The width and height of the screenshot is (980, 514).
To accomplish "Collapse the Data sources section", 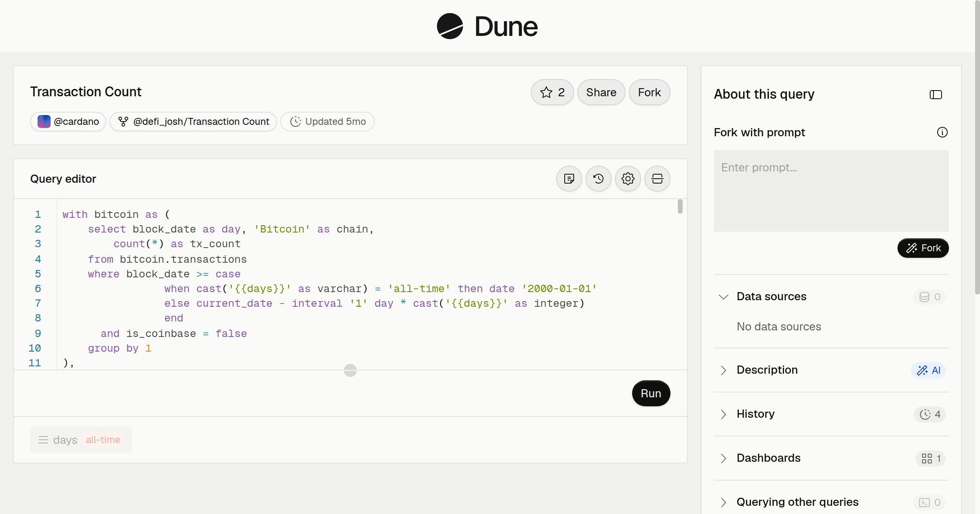I will pyautogui.click(x=724, y=297).
